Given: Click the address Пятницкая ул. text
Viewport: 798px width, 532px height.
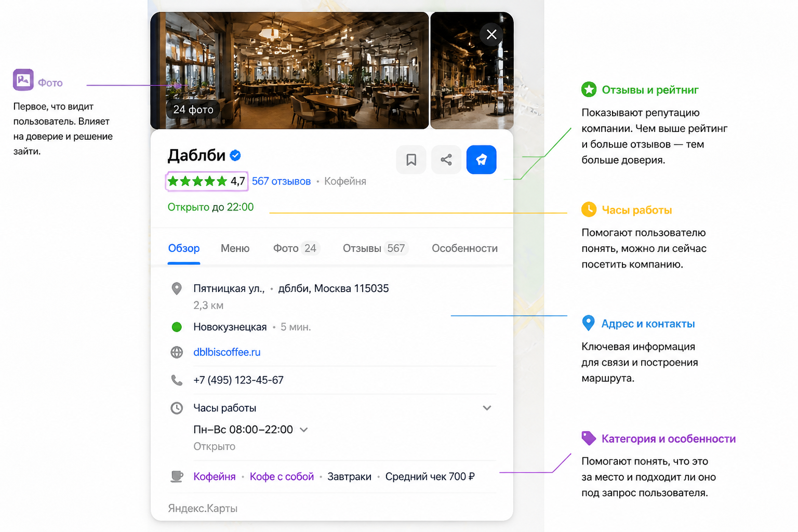Looking at the screenshot, I should (229, 288).
